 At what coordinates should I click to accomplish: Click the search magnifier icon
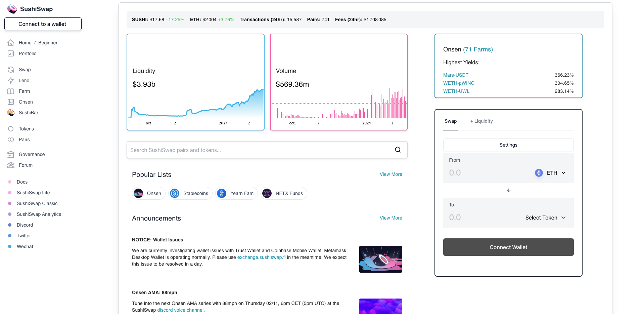(398, 150)
